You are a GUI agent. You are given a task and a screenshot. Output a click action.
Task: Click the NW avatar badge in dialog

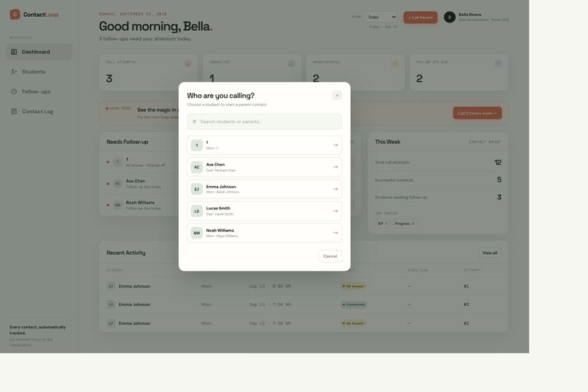[x=196, y=233]
